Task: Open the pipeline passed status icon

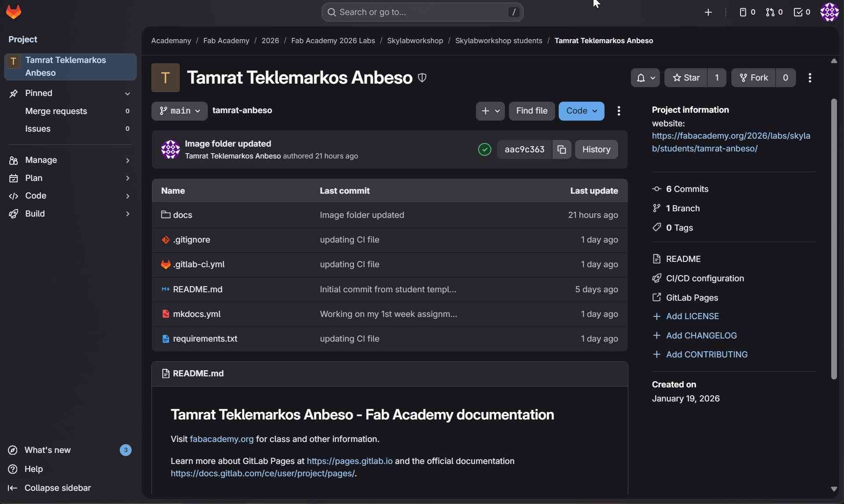Action: pos(484,150)
